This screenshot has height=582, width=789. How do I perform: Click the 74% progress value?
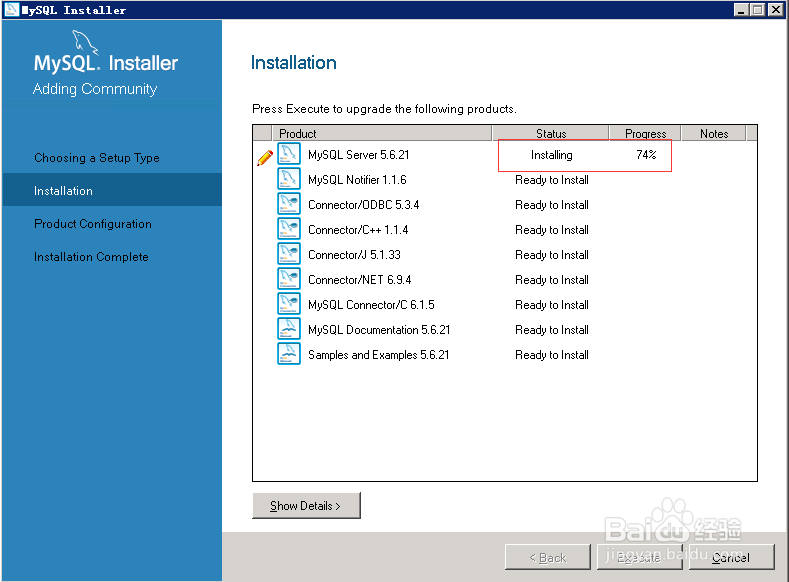646,155
